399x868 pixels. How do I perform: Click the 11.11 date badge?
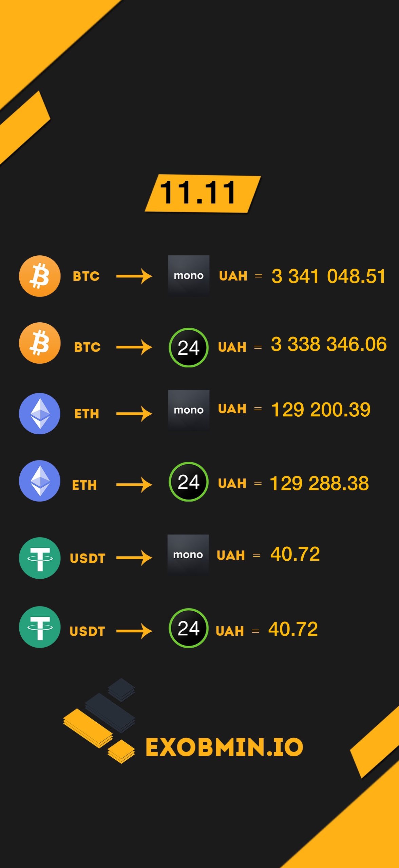click(x=203, y=194)
